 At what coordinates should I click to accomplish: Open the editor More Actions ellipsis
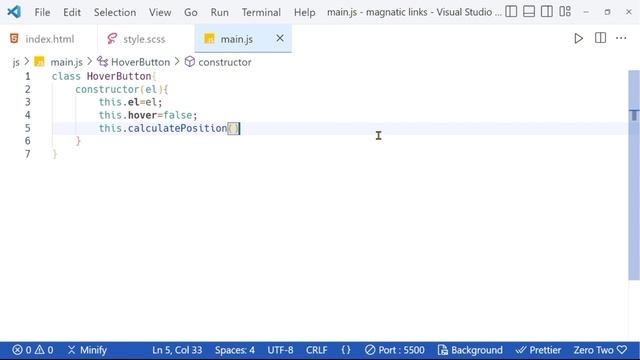[621, 38]
